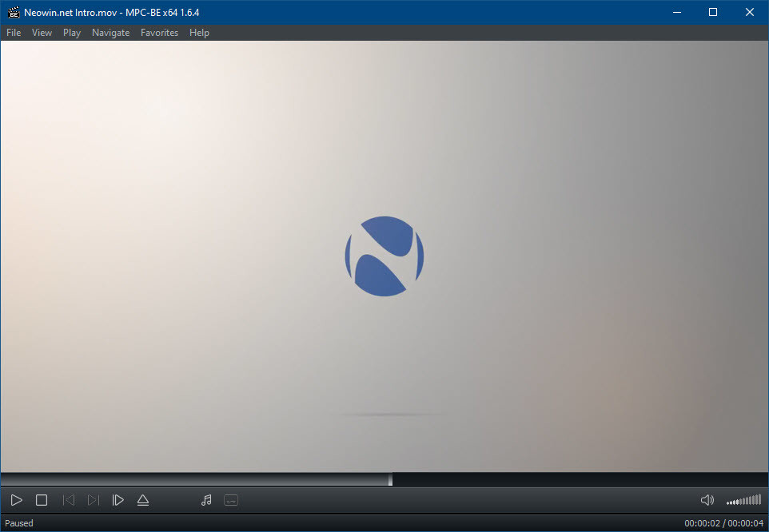Open the audio track selector
Screen dimensions: 769x532
pos(206,500)
